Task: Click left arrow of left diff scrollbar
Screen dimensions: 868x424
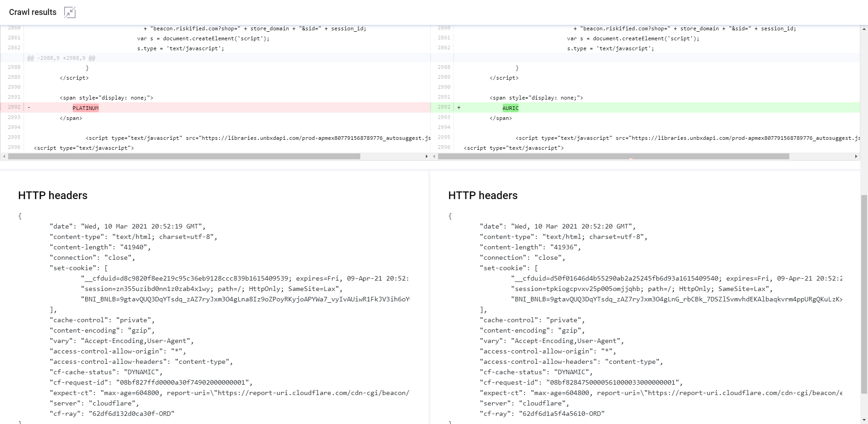Action: tap(4, 157)
